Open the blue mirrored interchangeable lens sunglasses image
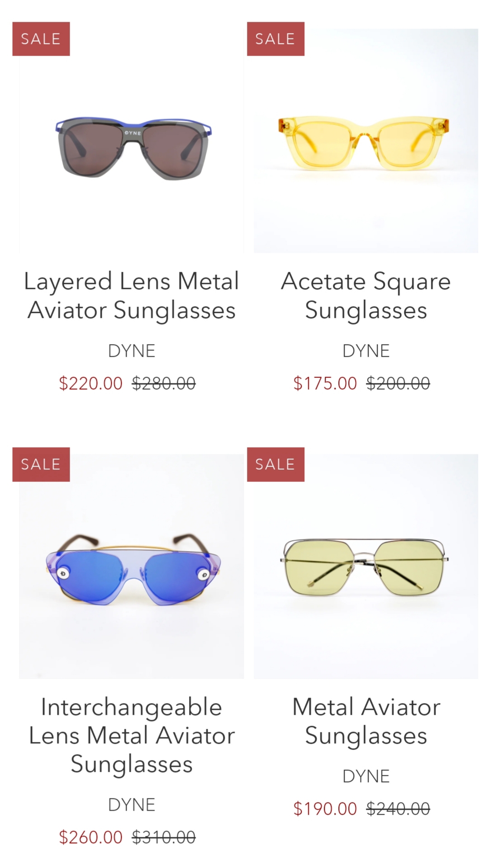The height and width of the screenshot is (868, 479). click(131, 566)
